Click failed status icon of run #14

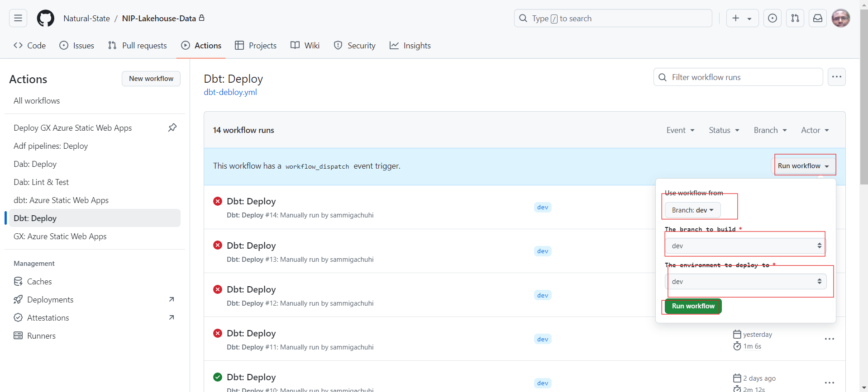(x=218, y=201)
